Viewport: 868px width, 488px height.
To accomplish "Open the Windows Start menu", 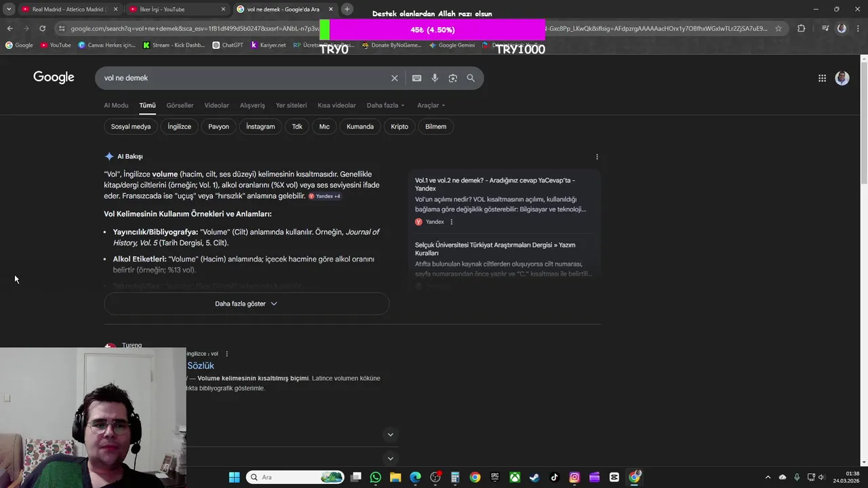I will (x=234, y=477).
